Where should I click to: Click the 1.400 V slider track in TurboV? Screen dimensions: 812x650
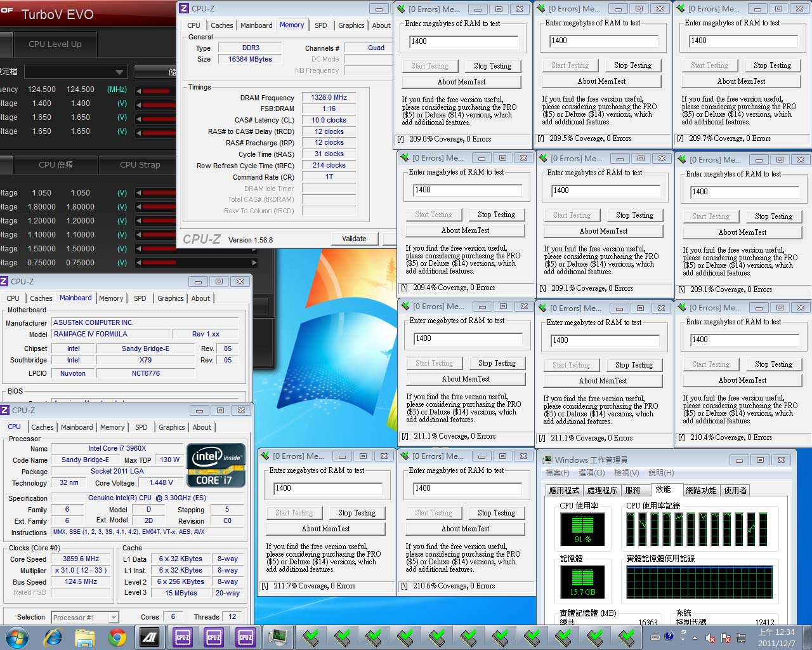click(x=159, y=104)
